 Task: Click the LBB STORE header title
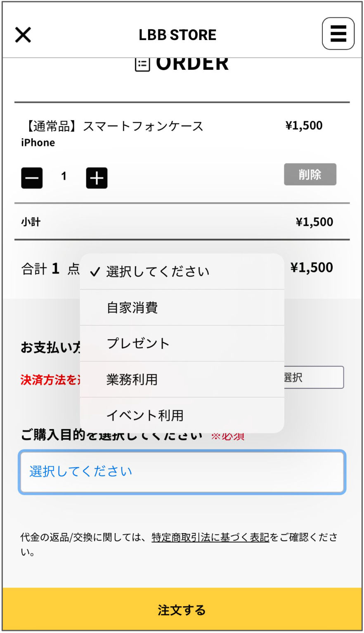[x=177, y=35]
